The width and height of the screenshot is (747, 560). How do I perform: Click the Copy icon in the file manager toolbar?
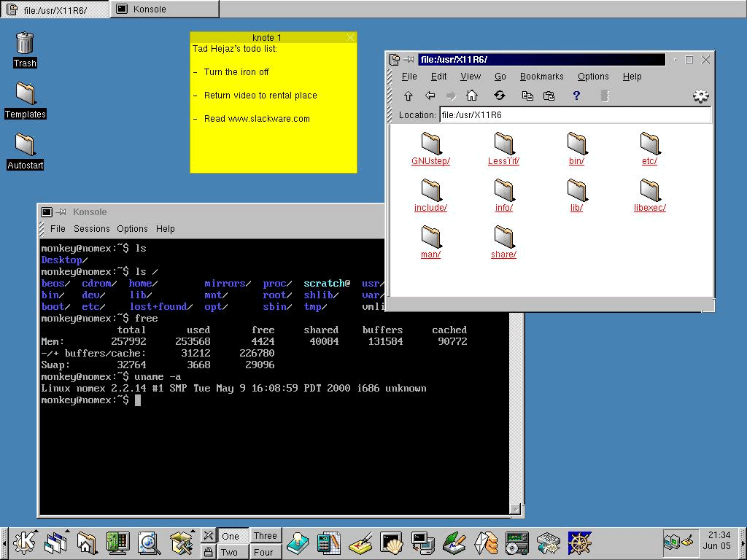tap(527, 96)
